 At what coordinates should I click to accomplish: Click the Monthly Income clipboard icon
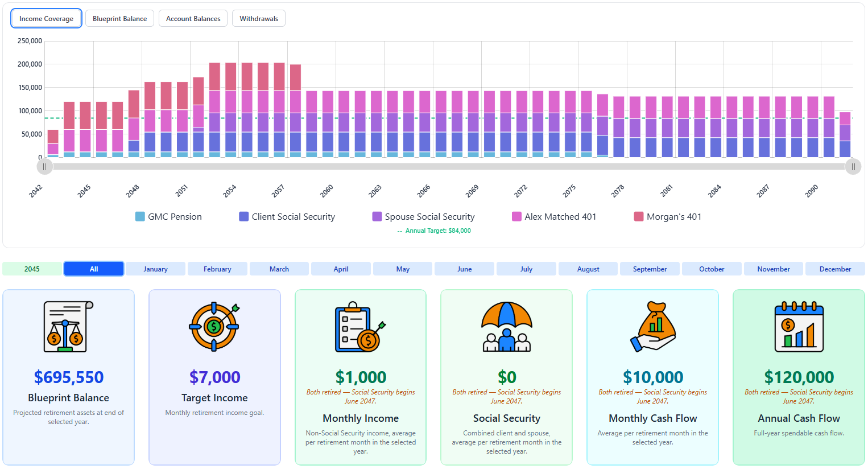pyautogui.click(x=361, y=327)
